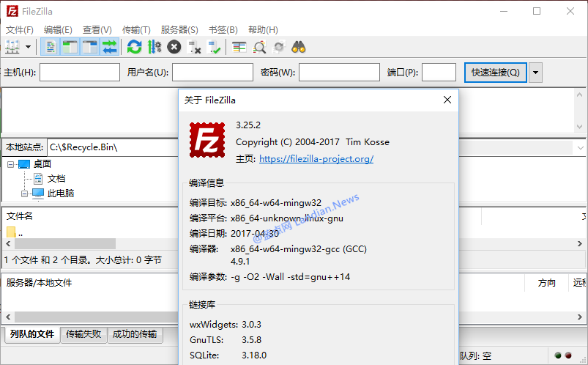Open the filezilla-project.org homepage link

click(316, 159)
